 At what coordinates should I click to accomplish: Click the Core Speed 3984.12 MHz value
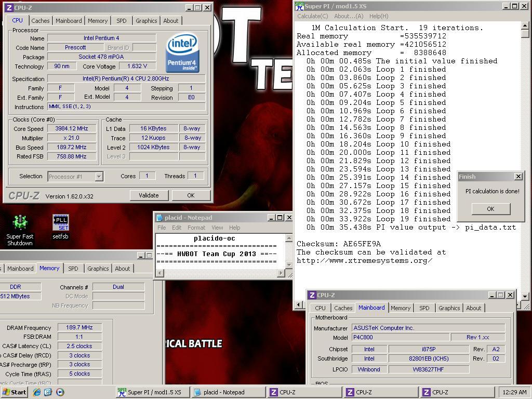click(x=72, y=129)
